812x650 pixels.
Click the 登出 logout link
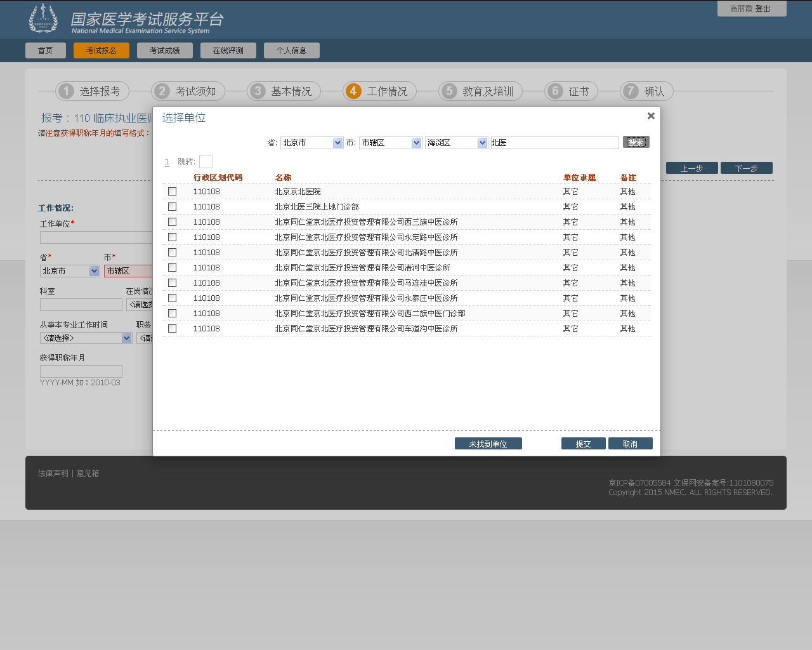coord(763,9)
